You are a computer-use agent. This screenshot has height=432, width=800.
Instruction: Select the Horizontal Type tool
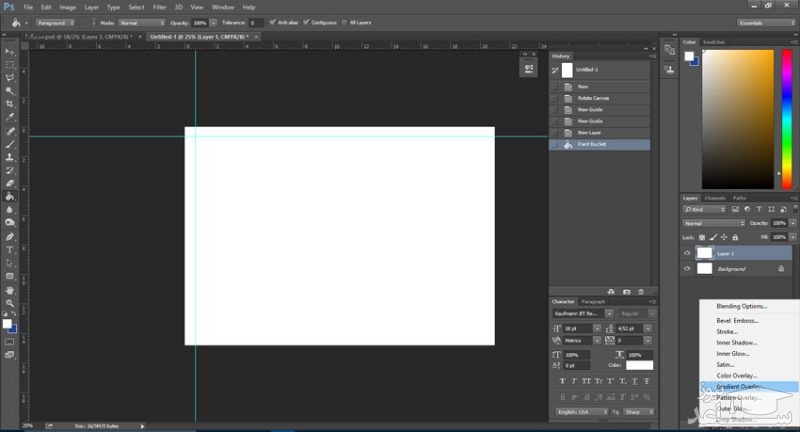pyautogui.click(x=10, y=249)
